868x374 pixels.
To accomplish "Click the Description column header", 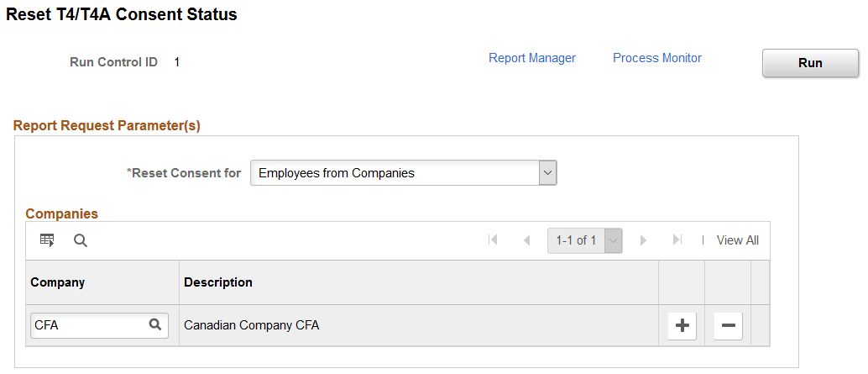I will tap(218, 282).
